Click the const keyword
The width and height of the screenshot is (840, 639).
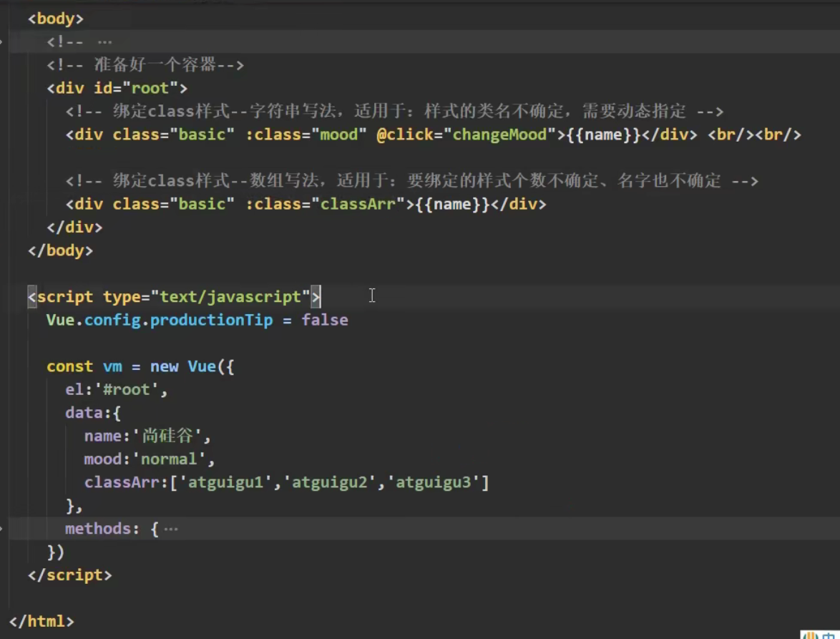tap(69, 366)
